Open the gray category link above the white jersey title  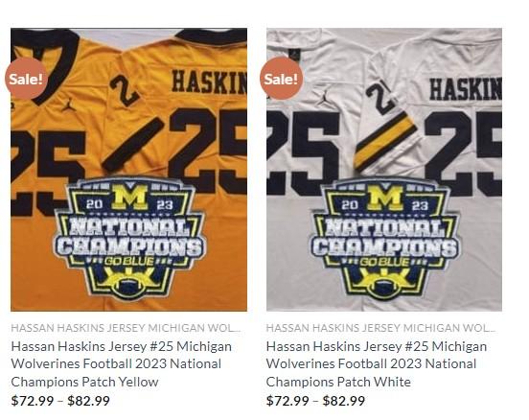point(380,328)
